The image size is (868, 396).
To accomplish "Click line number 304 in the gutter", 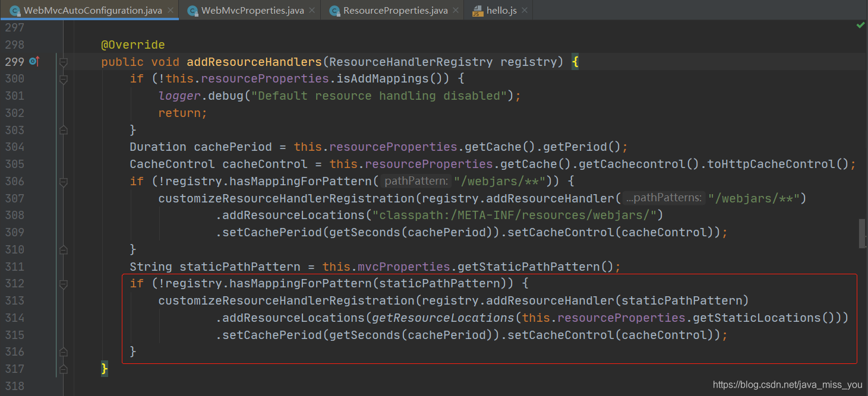I will pos(14,147).
